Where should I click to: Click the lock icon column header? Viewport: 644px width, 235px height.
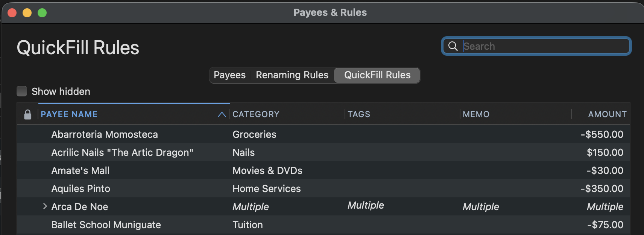pyautogui.click(x=27, y=114)
